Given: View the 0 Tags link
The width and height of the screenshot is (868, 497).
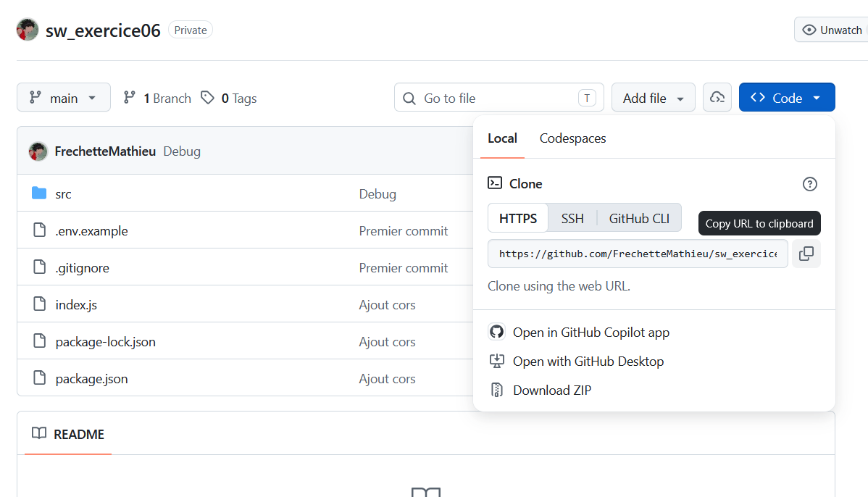Looking at the screenshot, I should 229,98.
